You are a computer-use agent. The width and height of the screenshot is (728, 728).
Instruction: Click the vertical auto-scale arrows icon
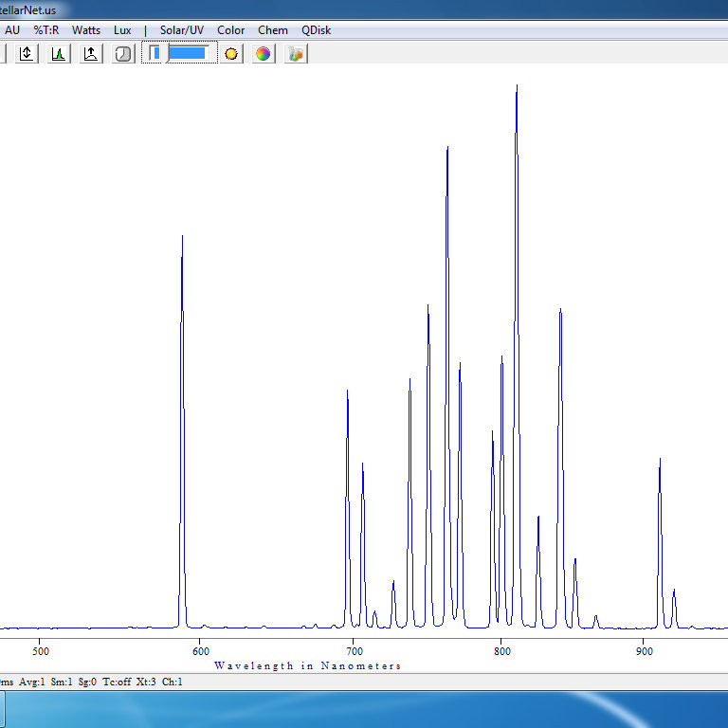[27, 54]
